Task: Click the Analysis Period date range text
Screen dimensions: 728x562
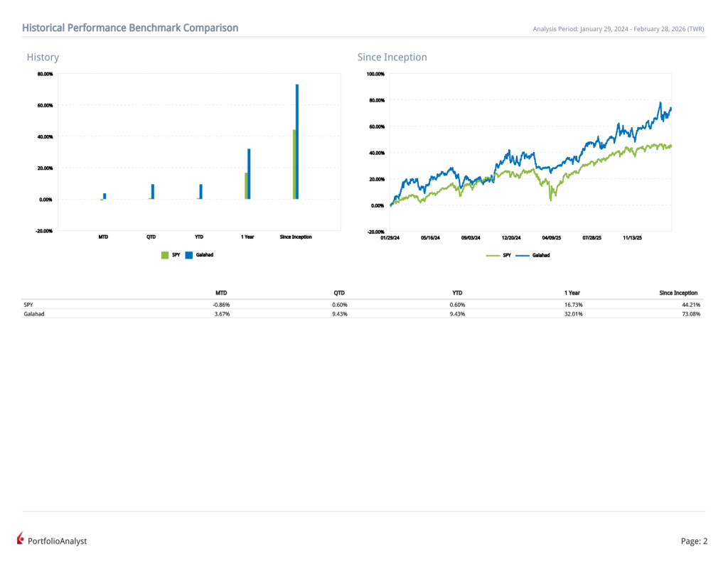Action: point(619,29)
